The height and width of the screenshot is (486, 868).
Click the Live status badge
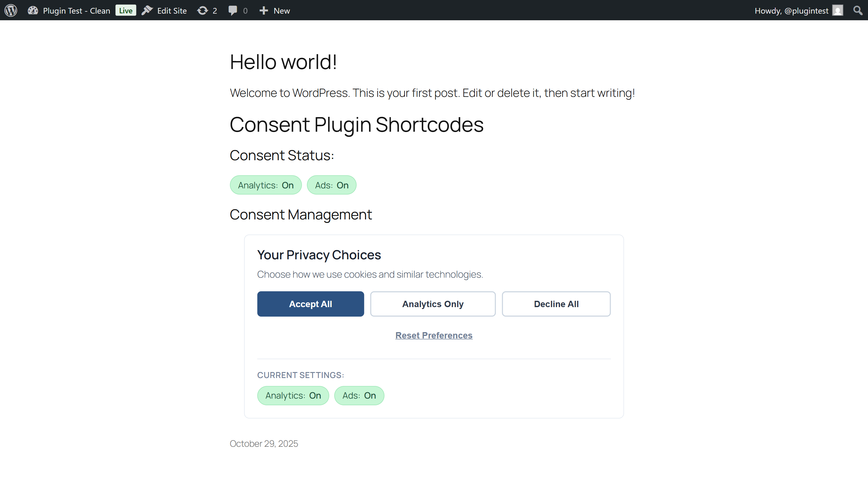(126, 10)
